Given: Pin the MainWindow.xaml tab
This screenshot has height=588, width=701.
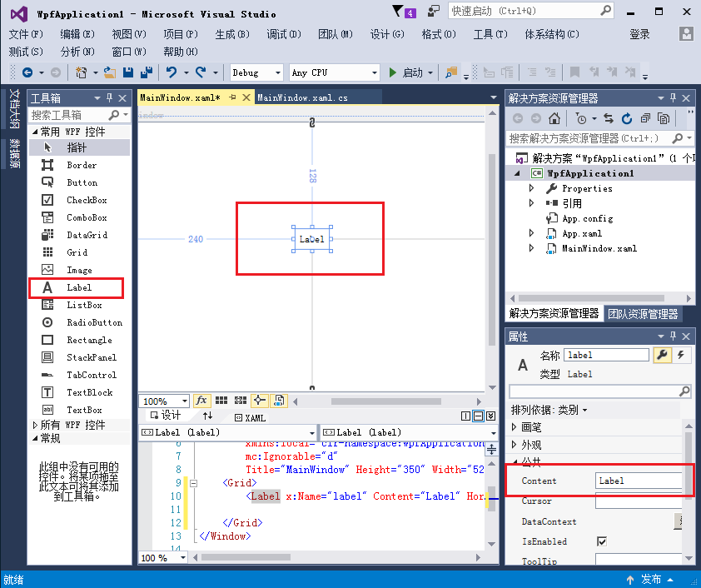Looking at the screenshot, I should 232,97.
